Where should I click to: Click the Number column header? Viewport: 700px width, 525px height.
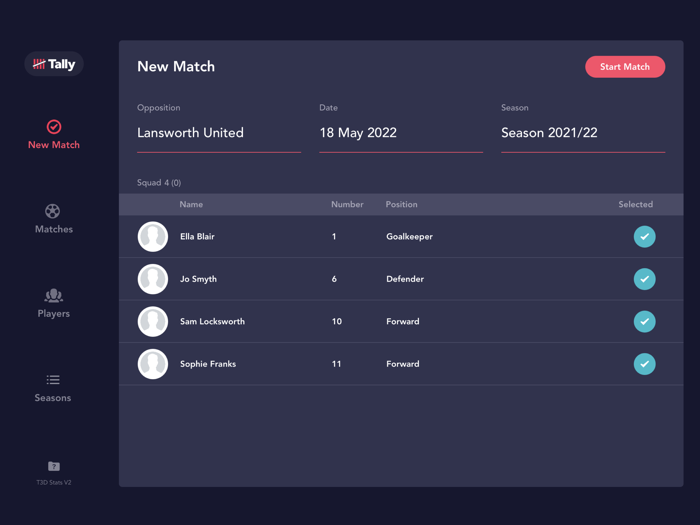pos(347,204)
